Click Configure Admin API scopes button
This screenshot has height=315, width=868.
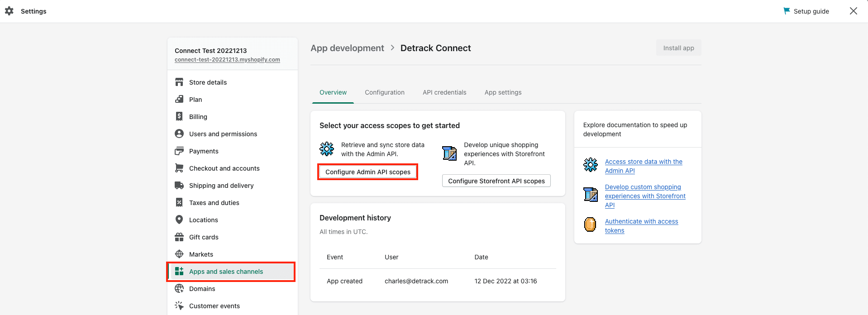[x=368, y=172]
